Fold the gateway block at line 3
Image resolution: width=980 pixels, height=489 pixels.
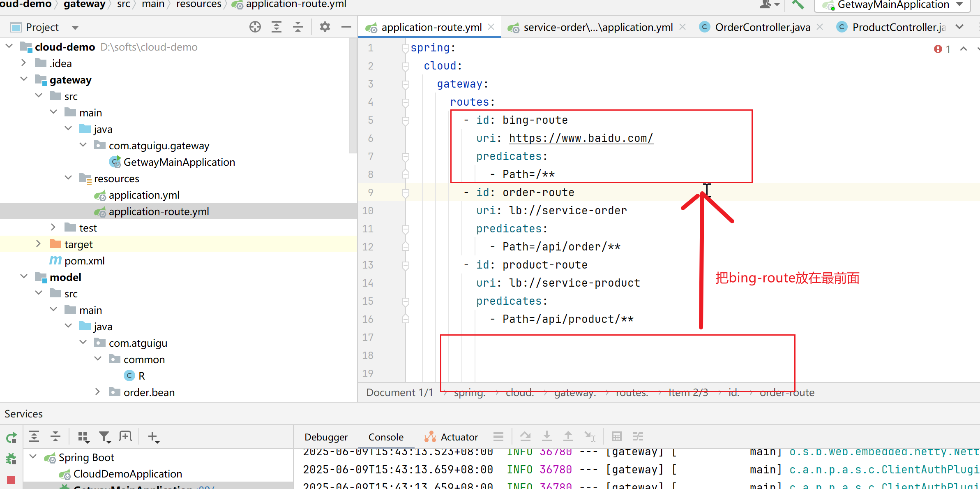pos(405,84)
